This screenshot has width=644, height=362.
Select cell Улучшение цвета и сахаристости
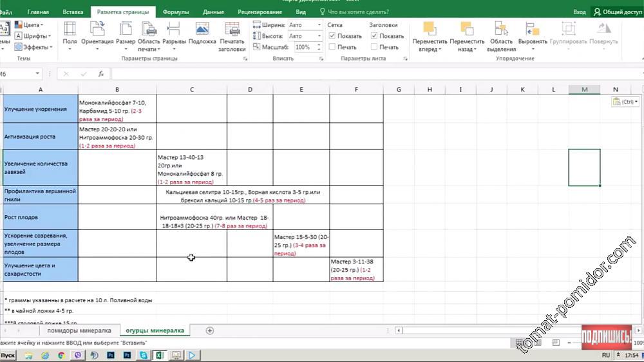tap(40, 269)
